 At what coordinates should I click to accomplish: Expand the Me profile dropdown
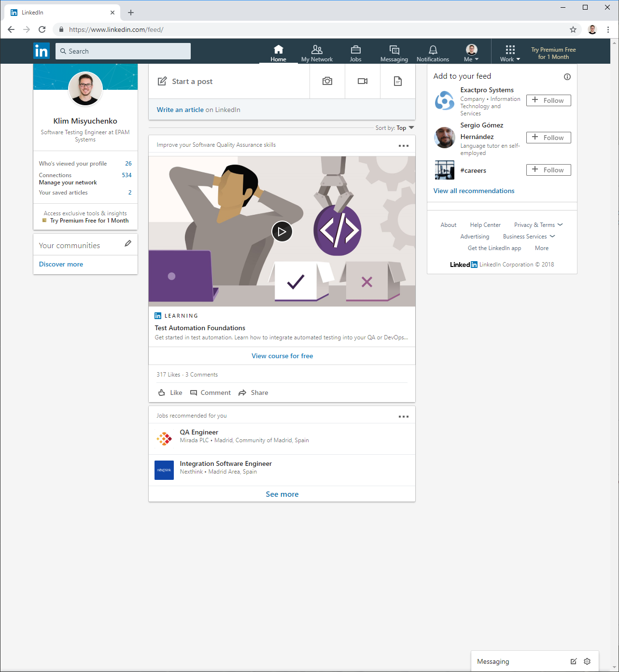pos(471,53)
